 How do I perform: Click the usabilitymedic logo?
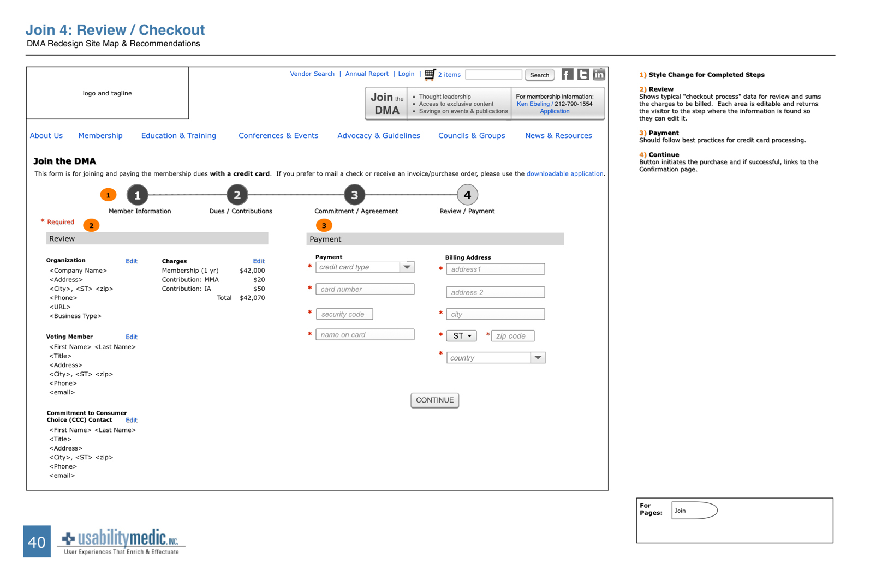tap(121, 542)
